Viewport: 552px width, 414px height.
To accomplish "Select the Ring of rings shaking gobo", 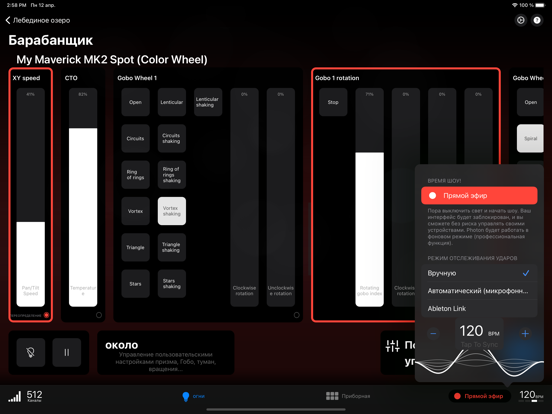I will (172, 175).
